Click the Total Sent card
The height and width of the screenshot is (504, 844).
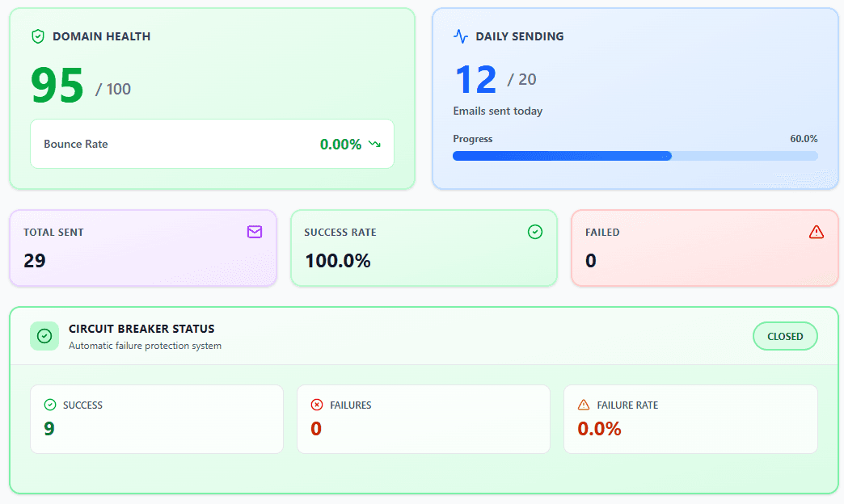[142, 248]
